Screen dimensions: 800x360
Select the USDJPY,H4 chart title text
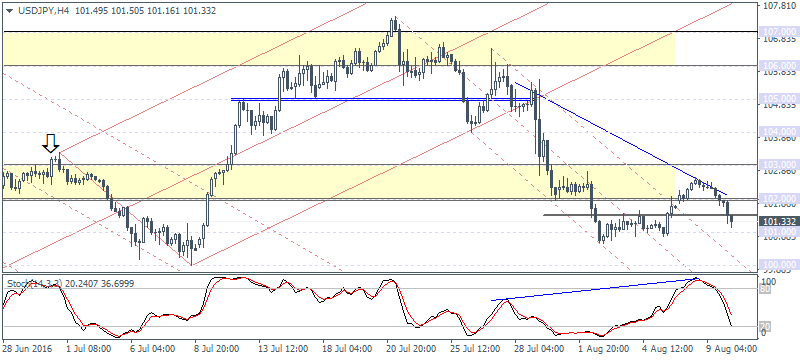click(x=42, y=11)
